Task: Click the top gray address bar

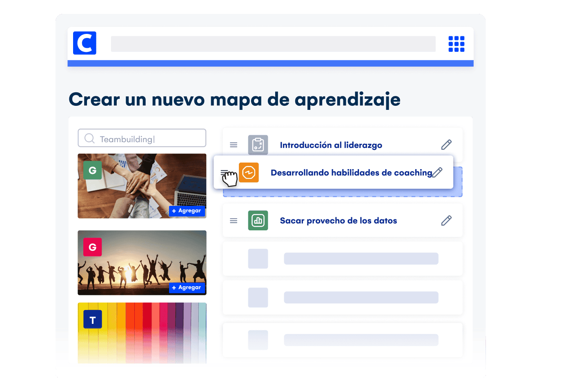Action: pos(273,44)
